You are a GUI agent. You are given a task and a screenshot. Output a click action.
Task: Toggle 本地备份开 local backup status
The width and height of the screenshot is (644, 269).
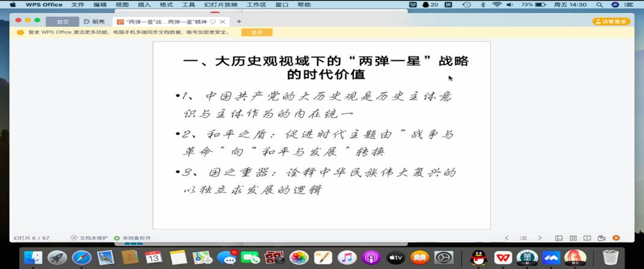click(x=133, y=238)
